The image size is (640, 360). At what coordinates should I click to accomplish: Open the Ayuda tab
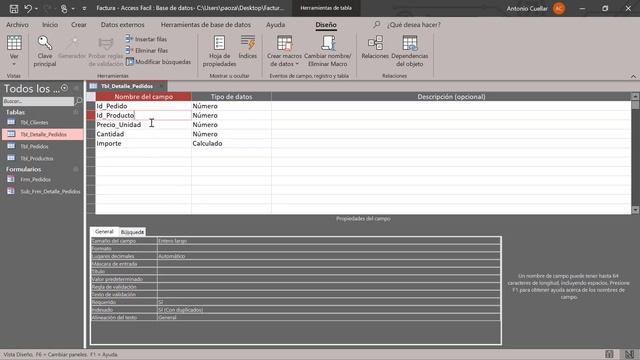[276, 25]
